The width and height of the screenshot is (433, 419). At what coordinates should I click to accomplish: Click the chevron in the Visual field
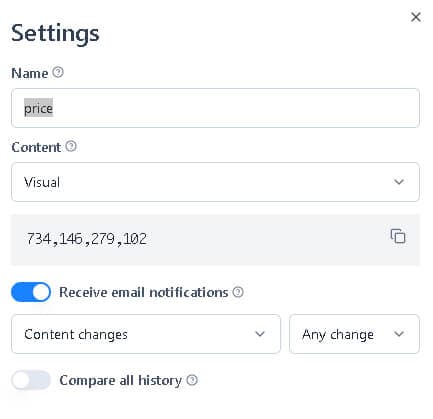(399, 182)
